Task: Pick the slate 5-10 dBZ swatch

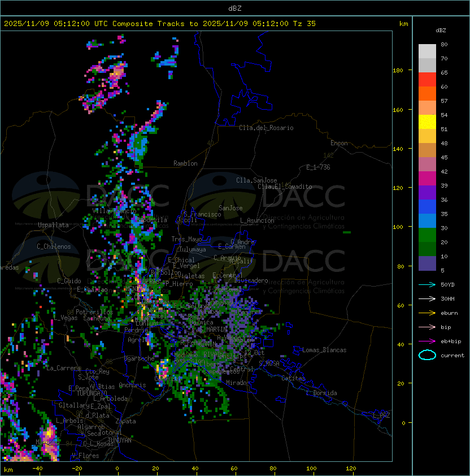Action: (427, 263)
